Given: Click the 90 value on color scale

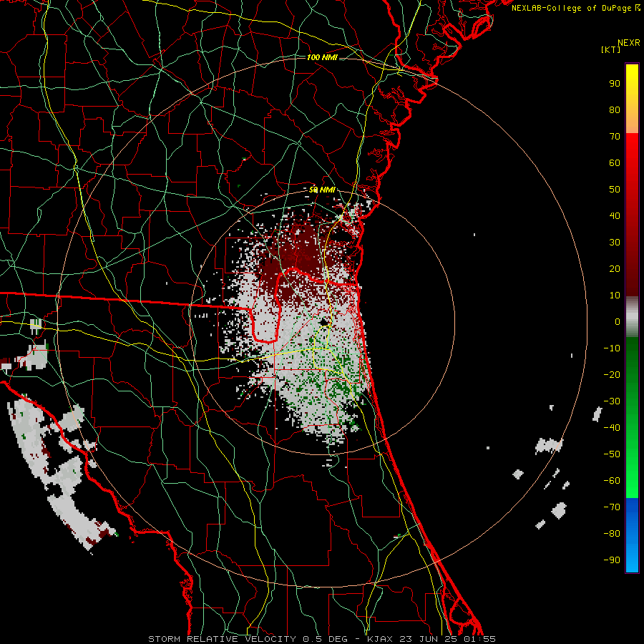Looking at the screenshot, I should (x=615, y=84).
